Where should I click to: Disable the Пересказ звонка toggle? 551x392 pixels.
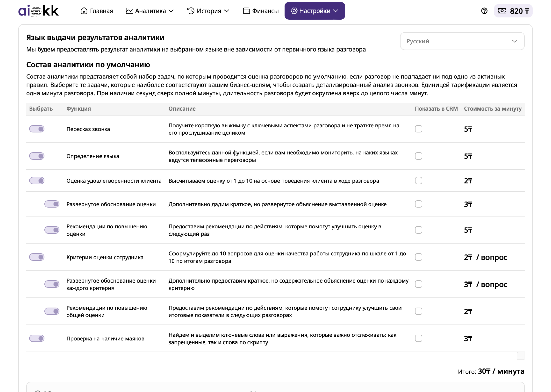click(37, 129)
